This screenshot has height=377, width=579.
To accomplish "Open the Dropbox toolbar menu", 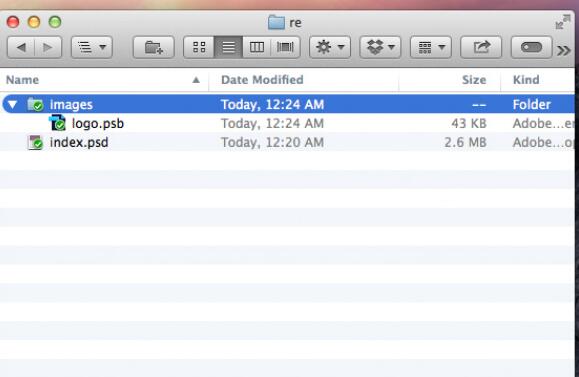I will [380, 47].
